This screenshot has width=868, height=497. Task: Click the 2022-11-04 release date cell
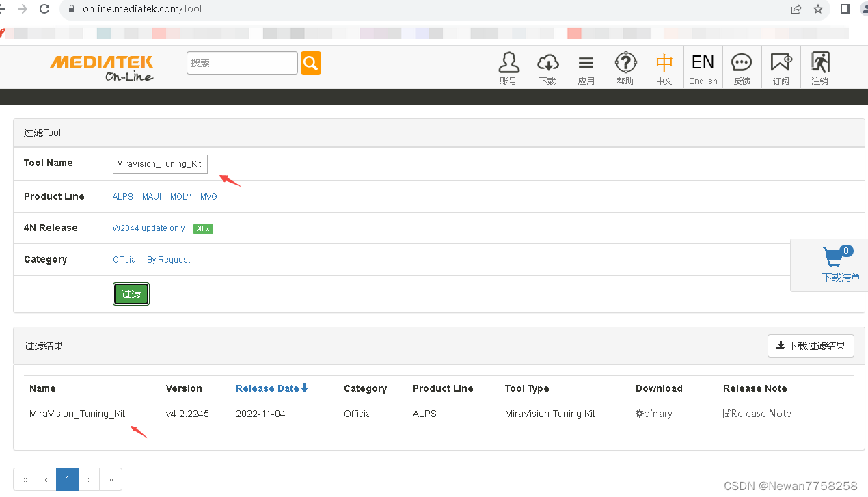260,414
